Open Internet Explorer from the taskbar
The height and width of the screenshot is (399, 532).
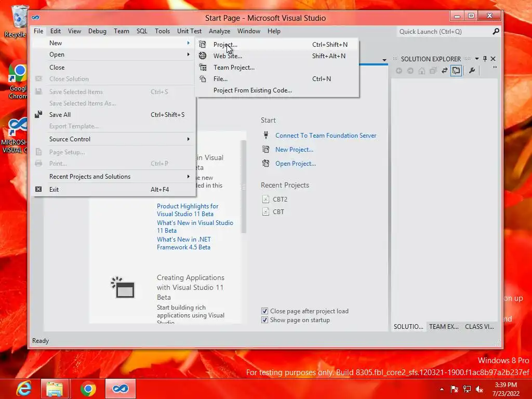(24, 389)
